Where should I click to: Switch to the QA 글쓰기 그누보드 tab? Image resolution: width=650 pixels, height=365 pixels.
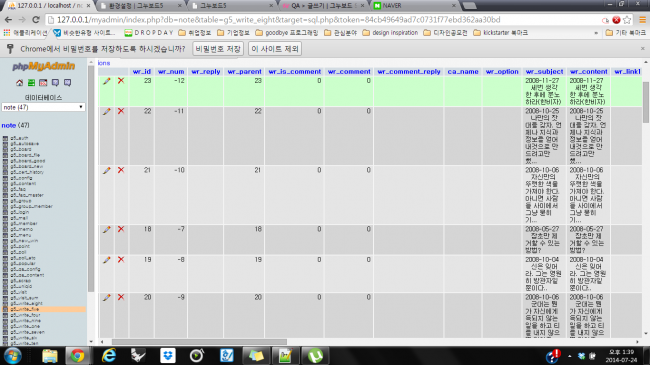323,6
